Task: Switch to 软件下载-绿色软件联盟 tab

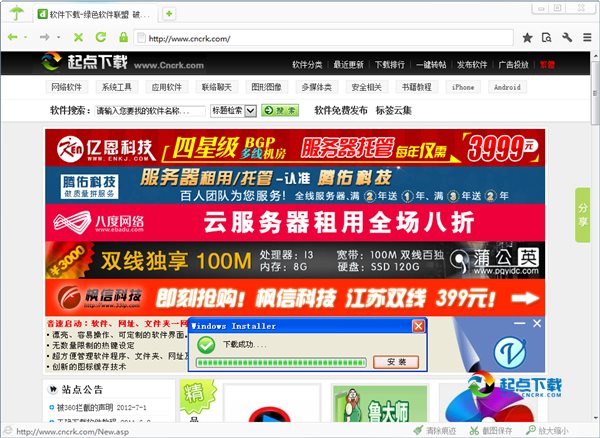Action: pyautogui.click(x=95, y=15)
